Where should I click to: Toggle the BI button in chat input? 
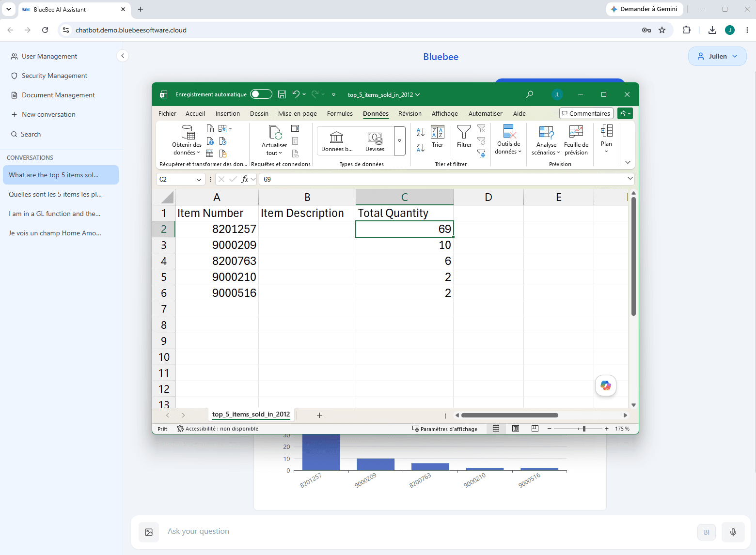click(707, 532)
